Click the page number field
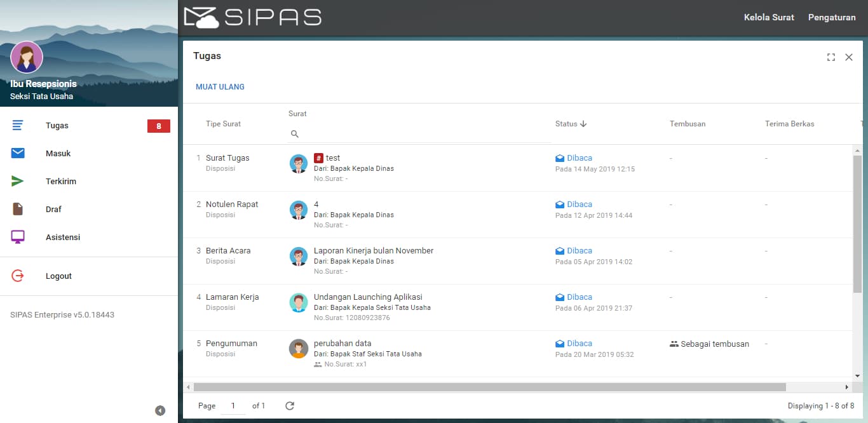 coord(233,406)
